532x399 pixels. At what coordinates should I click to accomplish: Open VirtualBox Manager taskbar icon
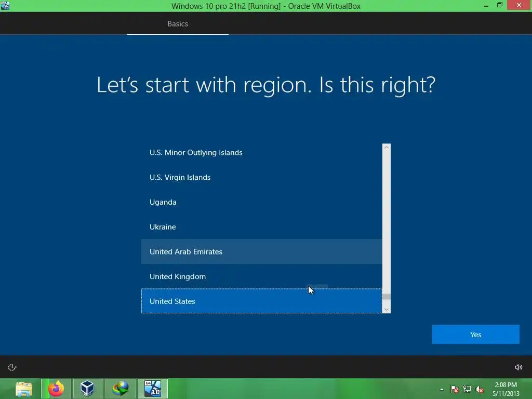(88, 389)
